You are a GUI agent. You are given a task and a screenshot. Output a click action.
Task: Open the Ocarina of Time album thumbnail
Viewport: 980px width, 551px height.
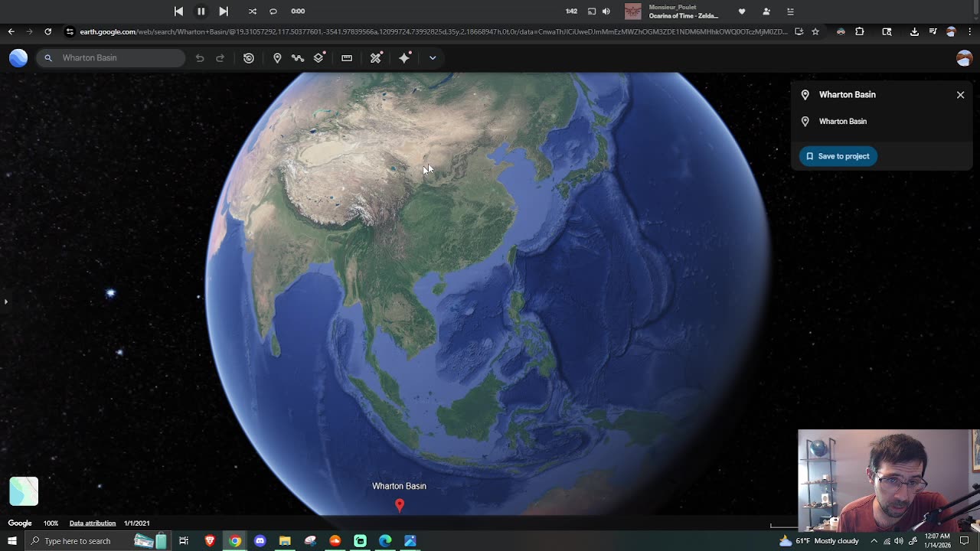tap(633, 11)
